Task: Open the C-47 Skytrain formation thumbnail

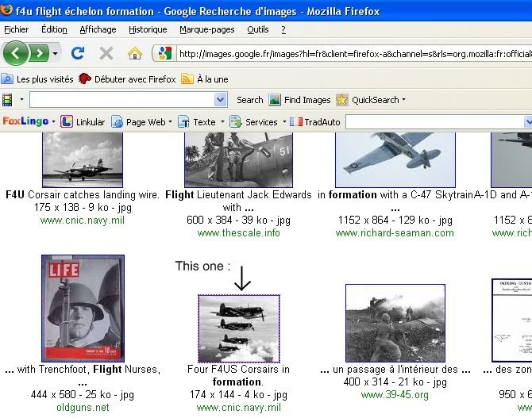Action: click(x=395, y=159)
